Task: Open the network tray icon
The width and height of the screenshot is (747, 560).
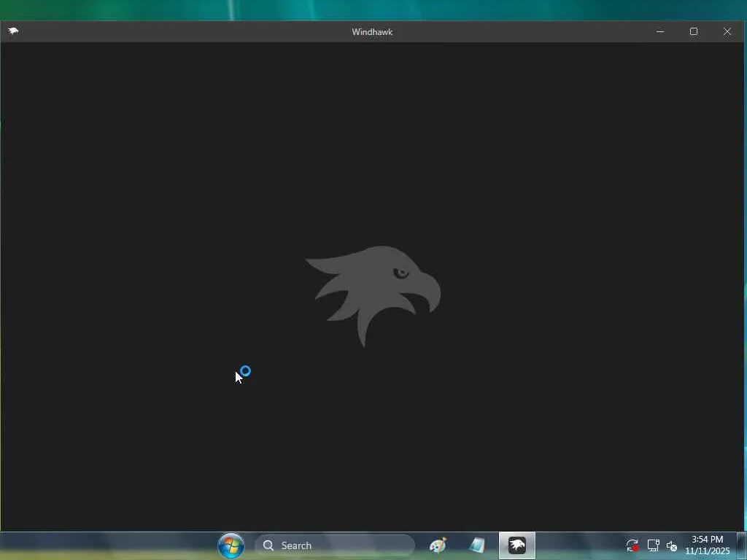Action: pyautogui.click(x=653, y=545)
